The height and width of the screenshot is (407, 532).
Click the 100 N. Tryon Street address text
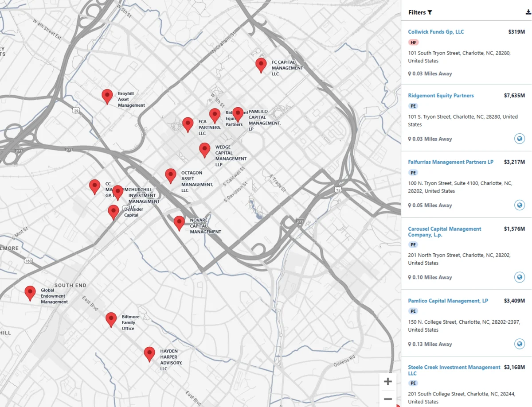click(x=460, y=187)
